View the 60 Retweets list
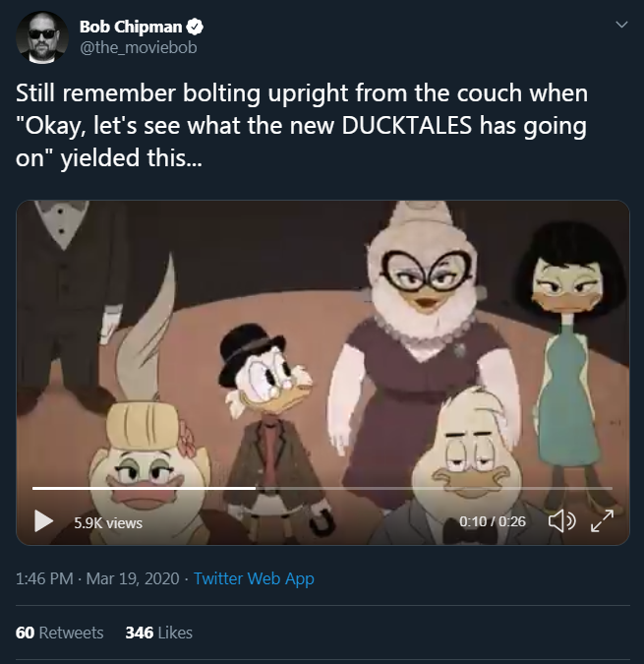644x664 pixels. tap(59, 633)
